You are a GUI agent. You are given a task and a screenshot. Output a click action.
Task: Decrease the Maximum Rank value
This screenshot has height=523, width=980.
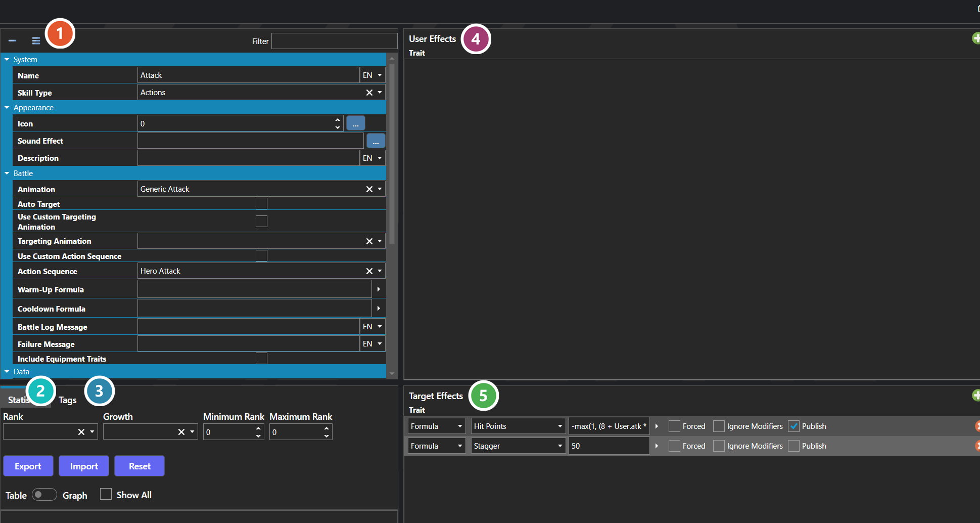pos(326,435)
